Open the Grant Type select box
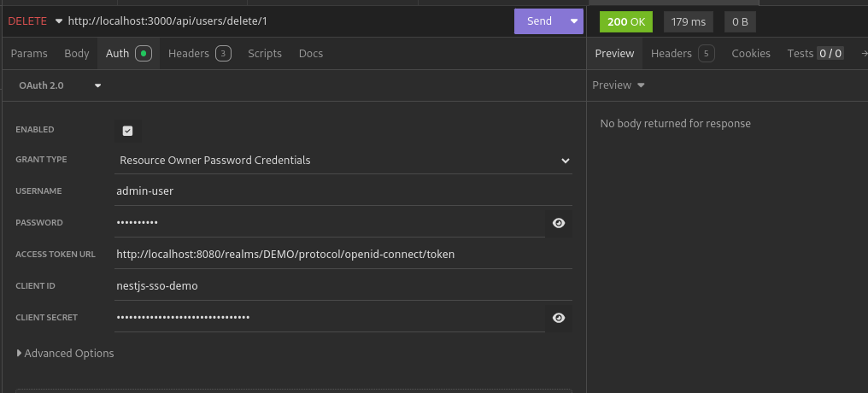868x393 pixels. [x=343, y=161]
